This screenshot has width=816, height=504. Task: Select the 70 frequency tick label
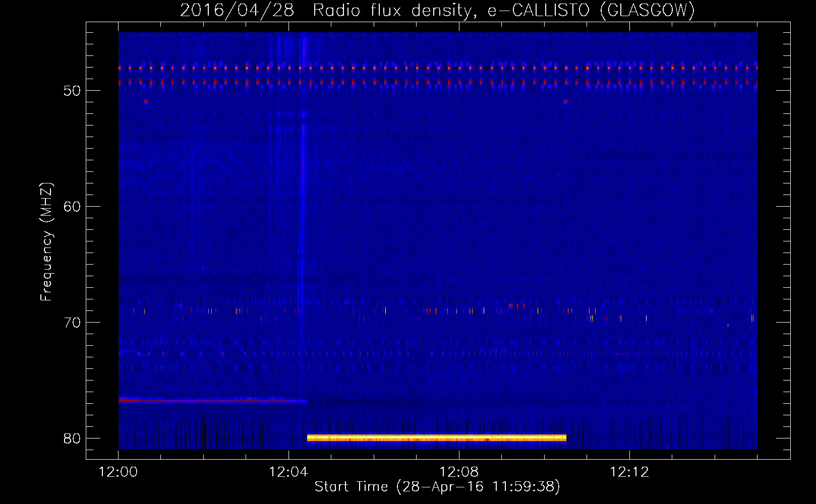[x=72, y=323]
